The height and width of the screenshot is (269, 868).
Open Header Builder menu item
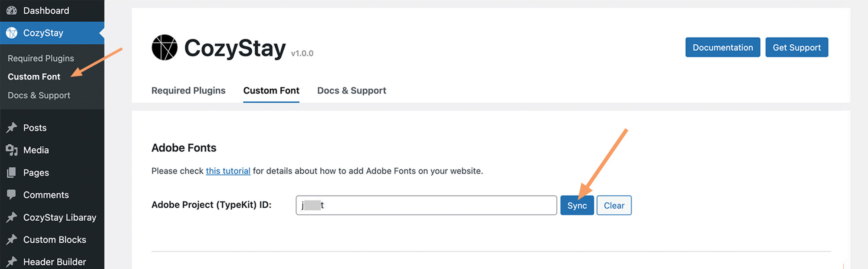52,262
